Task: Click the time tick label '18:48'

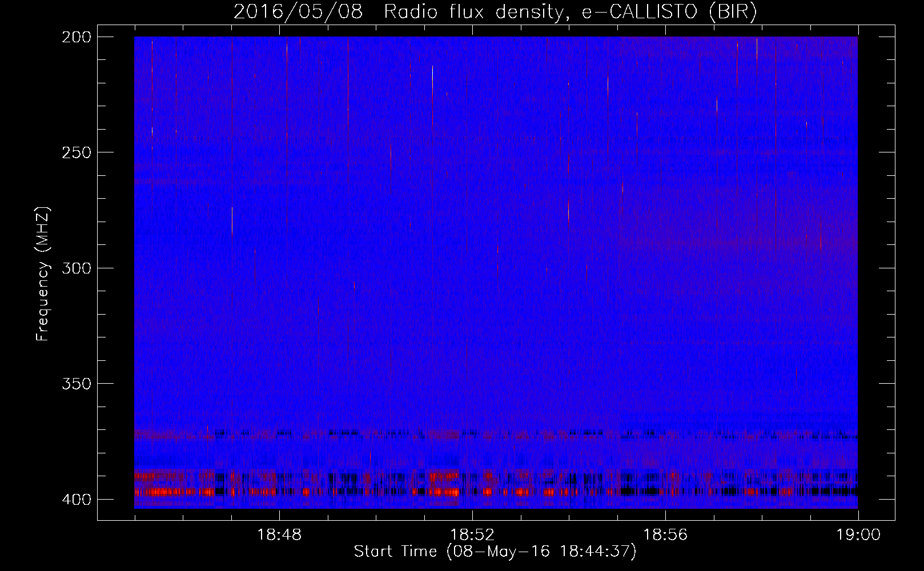Action: (x=279, y=535)
